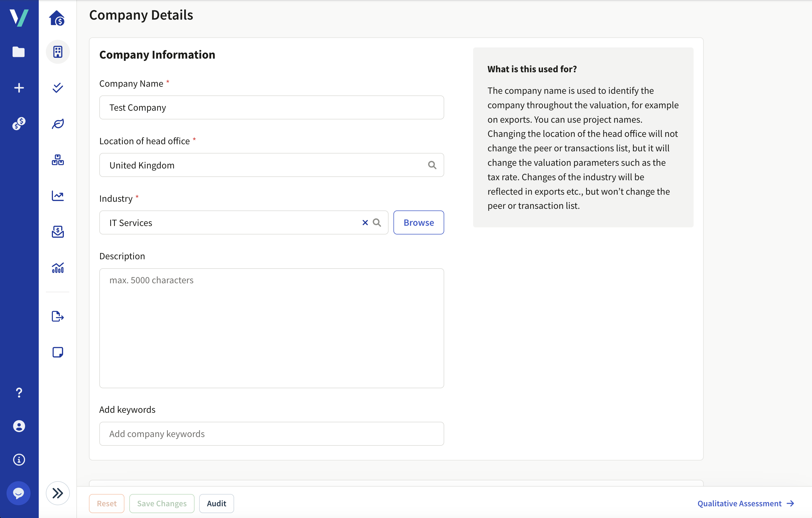Open the line chart trends icon
This screenshot has width=812, height=518.
point(58,196)
